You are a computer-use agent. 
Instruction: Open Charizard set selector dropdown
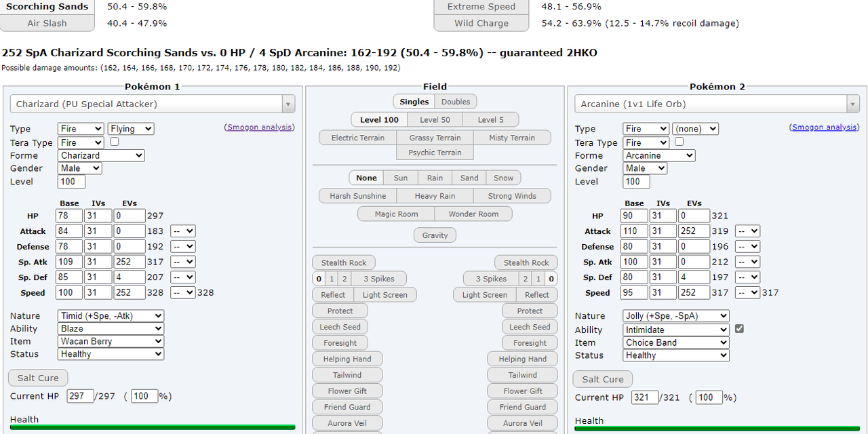(x=153, y=104)
